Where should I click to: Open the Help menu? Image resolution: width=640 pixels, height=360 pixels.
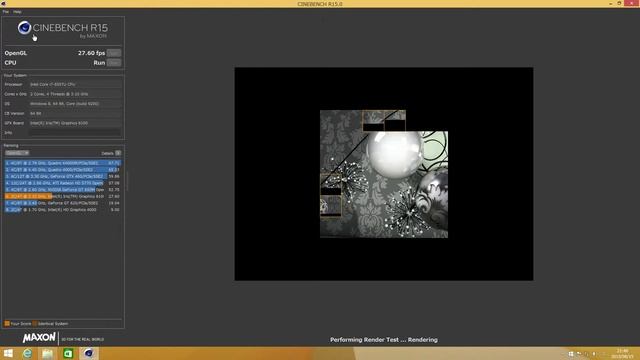coord(17,12)
